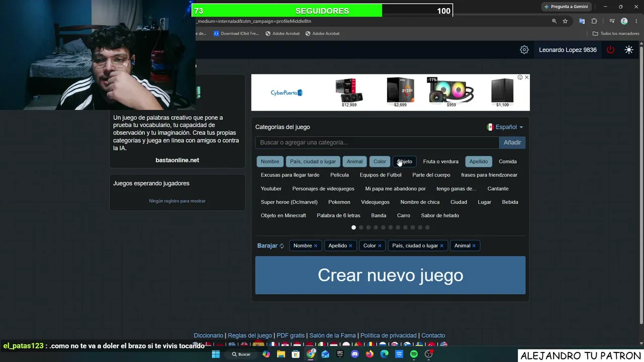
Task: Remove Animal from the selected categories
Action: point(474,246)
